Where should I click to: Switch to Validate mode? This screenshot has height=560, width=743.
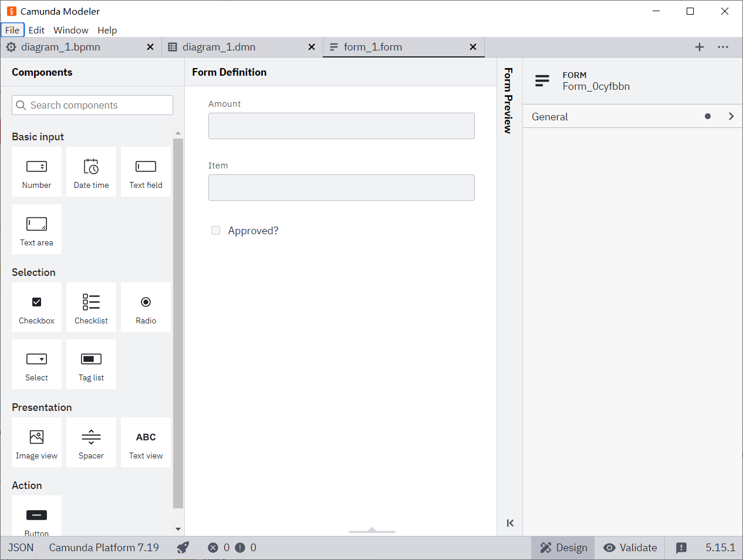tap(630, 548)
